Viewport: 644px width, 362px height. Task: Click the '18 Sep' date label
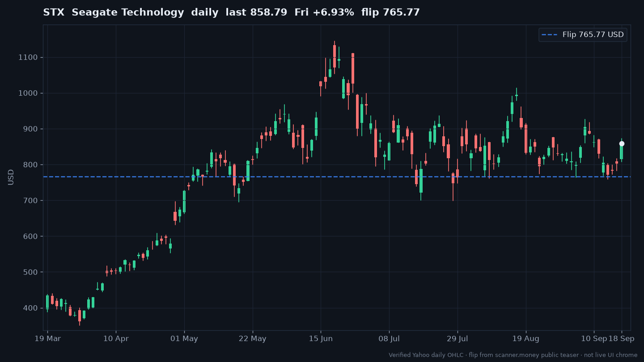pyautogui.click(x=622, y=339)
